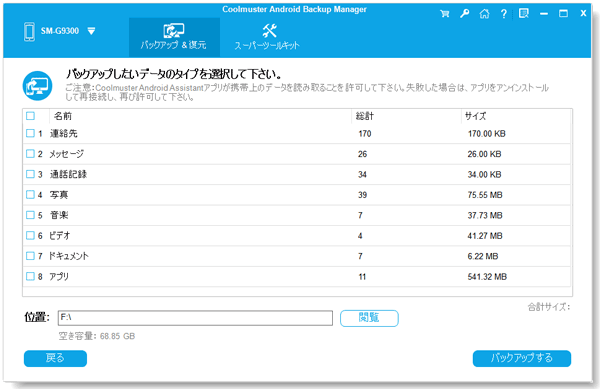Go to the home icon
Image resolution: width=600 pixels, height=389 pixels.
coord(484,14)
